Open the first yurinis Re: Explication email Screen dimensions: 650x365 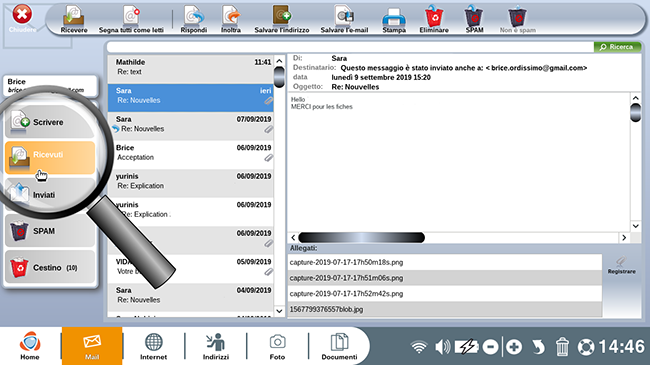click(190, 183)
